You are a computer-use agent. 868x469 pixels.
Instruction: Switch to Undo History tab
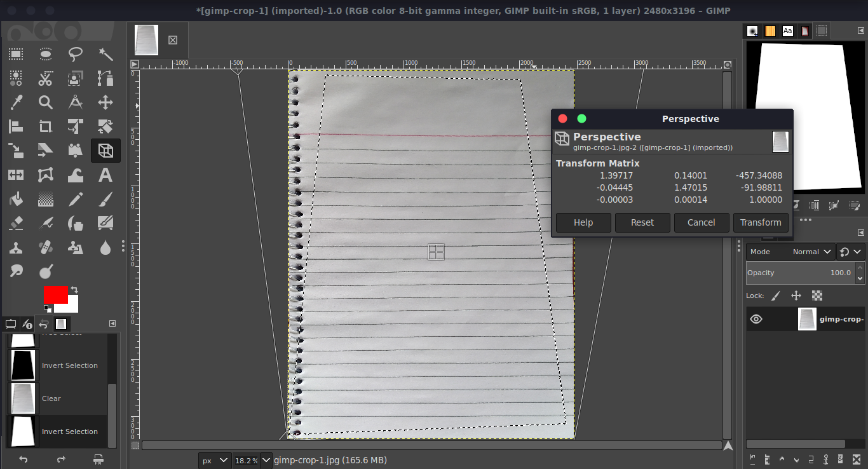pyautogui.click(x=44, y=324)
